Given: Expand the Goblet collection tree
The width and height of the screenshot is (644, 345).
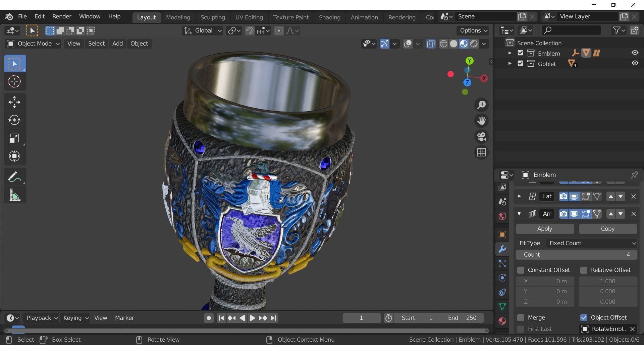Looking at the screenshot, I should (x=510, y=63).
